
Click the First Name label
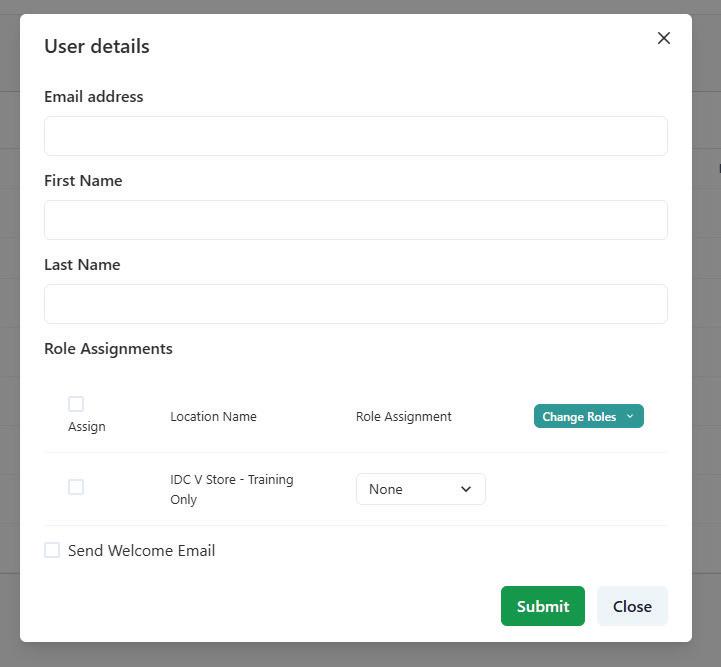coord(83,181)
